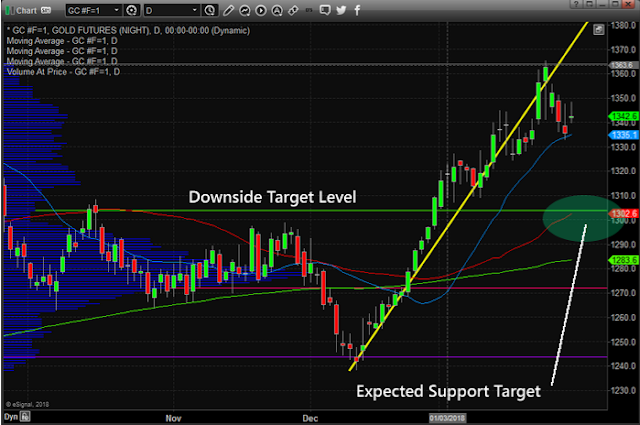Click the green 1283.6 price tag
The image size is (640, 425).
623,260
